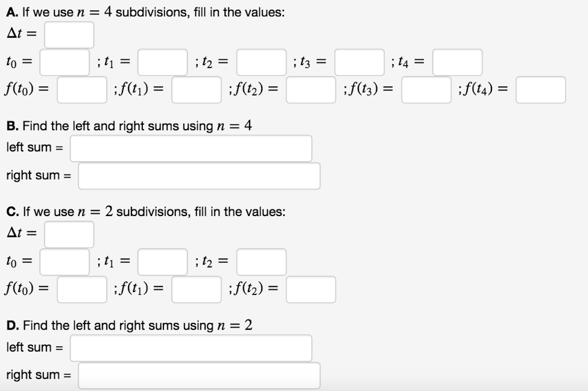Image resolution: width=588 pixels, height=391 pixels.
Task: Click the f(t0) field in part A
Action: (x=81, y=90)
